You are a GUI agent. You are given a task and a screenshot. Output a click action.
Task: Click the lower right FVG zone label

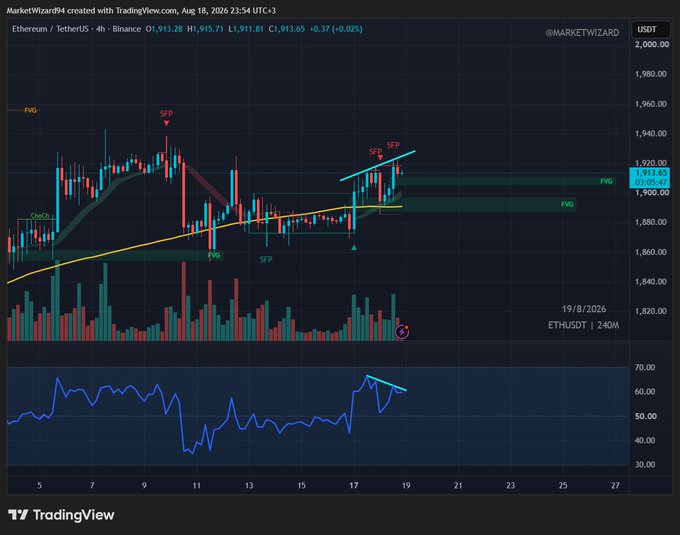pyautogui.click(x=567, y=204)
